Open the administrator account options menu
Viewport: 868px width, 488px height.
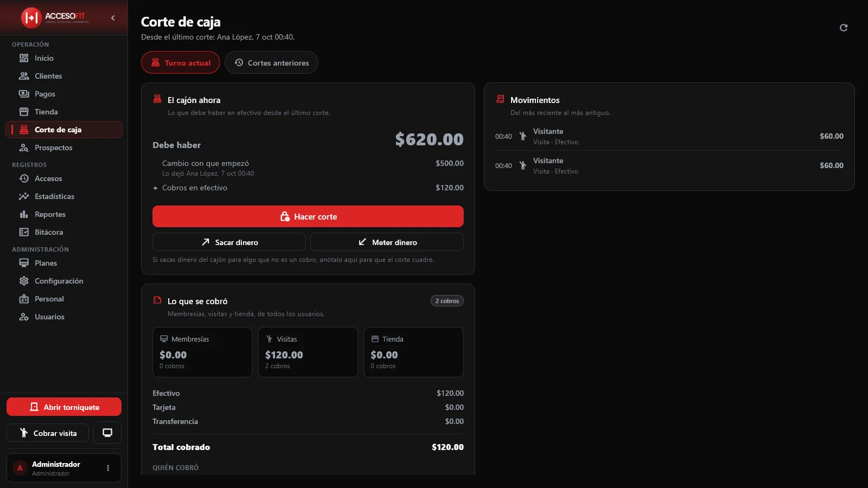108,468
